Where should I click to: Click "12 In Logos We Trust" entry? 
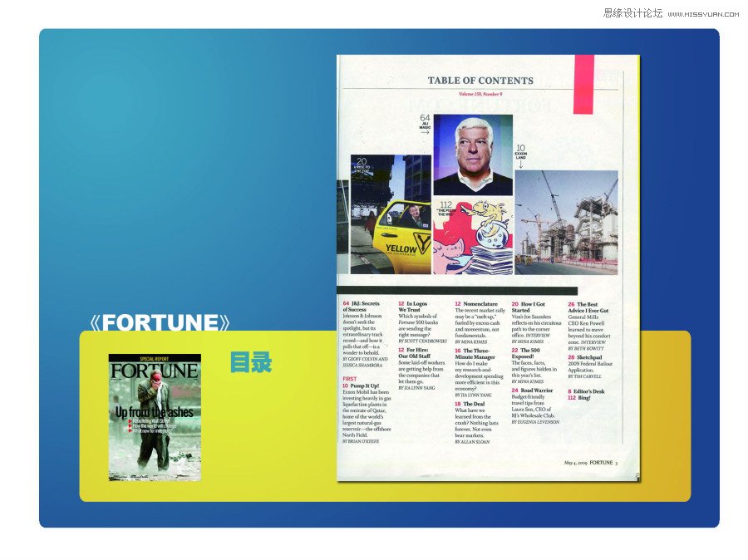point(414,307)
